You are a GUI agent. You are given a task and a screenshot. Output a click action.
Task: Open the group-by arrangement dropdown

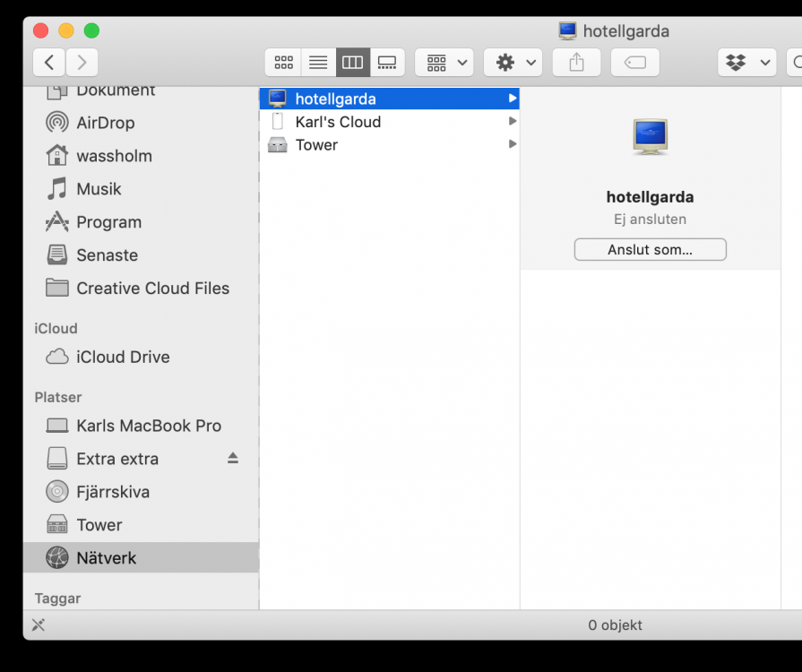tap(444, 63)
